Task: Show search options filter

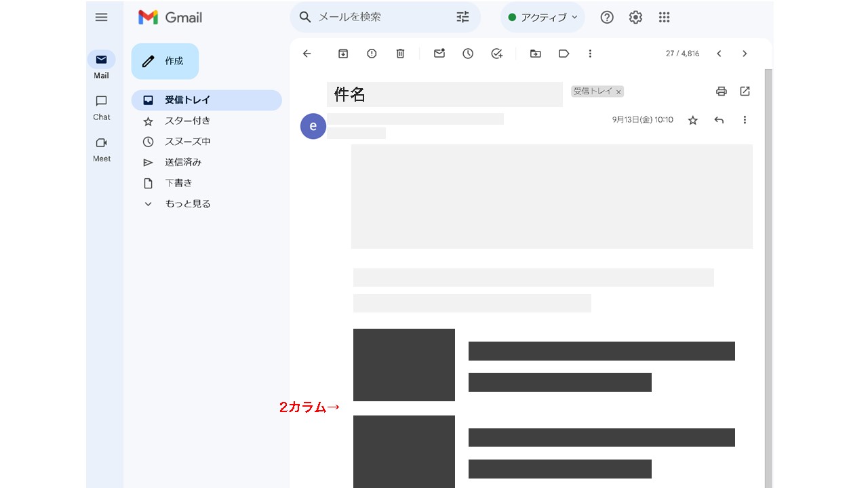Action: [x=462, y=18]
